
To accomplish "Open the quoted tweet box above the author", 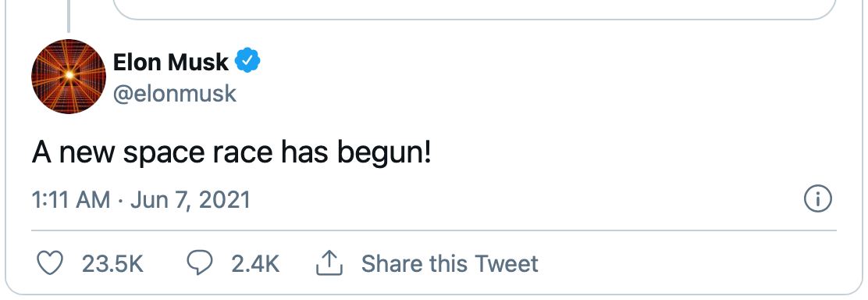I will pyautogui.click(x=474, y=9).
